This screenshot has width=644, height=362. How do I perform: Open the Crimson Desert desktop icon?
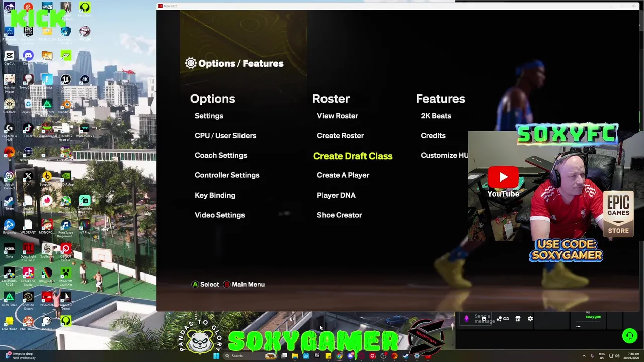coord(28,301)
